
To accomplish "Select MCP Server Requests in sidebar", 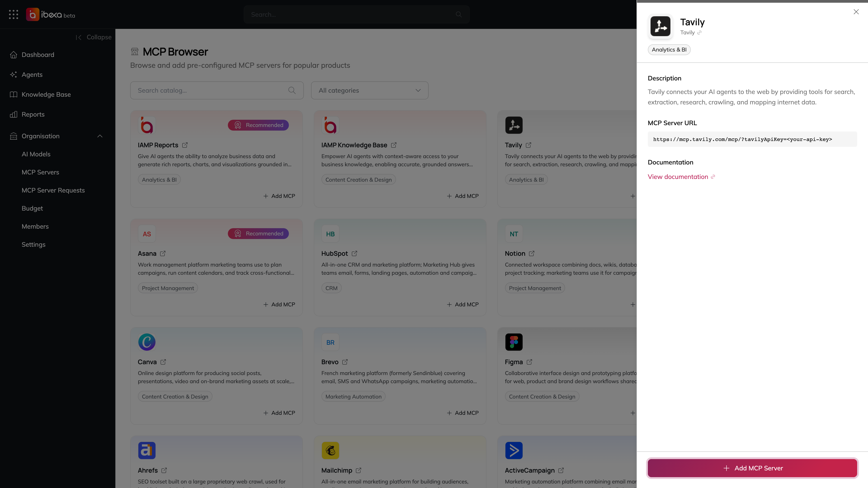I will coord(53,190).
